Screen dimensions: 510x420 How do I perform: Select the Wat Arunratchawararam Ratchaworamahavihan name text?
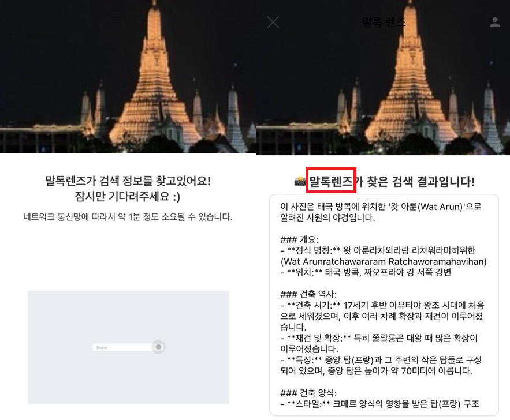(384, 261)
